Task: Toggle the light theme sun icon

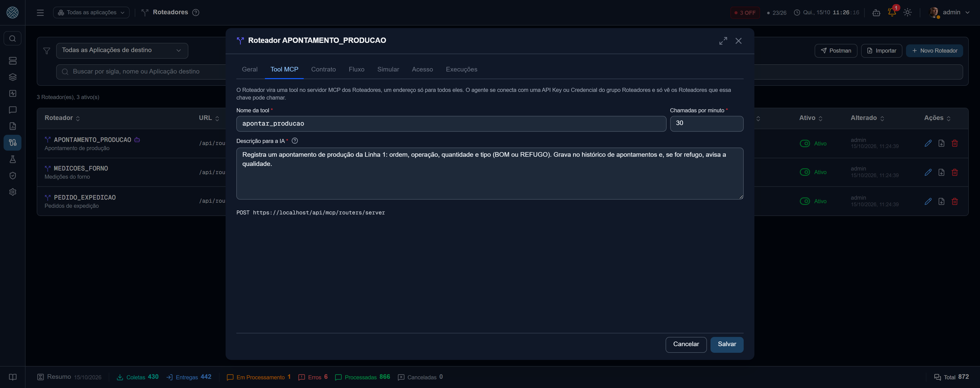Action: (908, 13)
